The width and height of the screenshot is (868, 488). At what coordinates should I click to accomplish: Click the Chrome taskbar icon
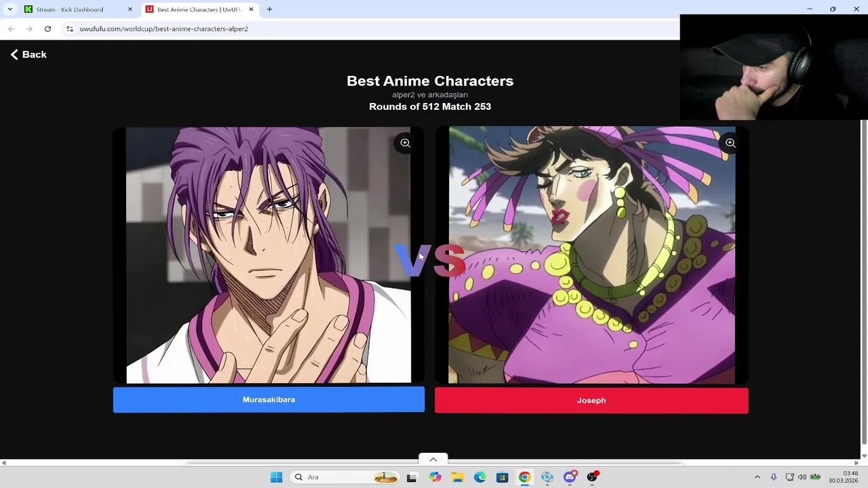524,477
